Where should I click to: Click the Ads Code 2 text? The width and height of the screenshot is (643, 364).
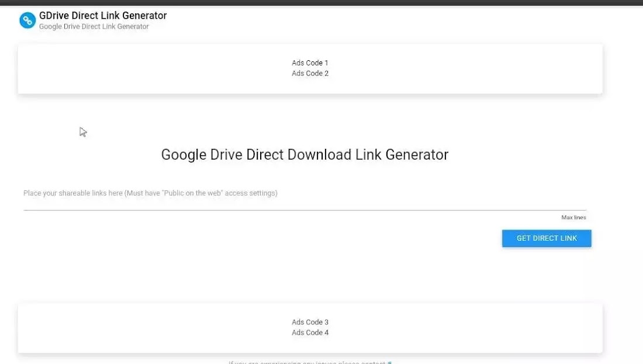(x=310, y=74)
